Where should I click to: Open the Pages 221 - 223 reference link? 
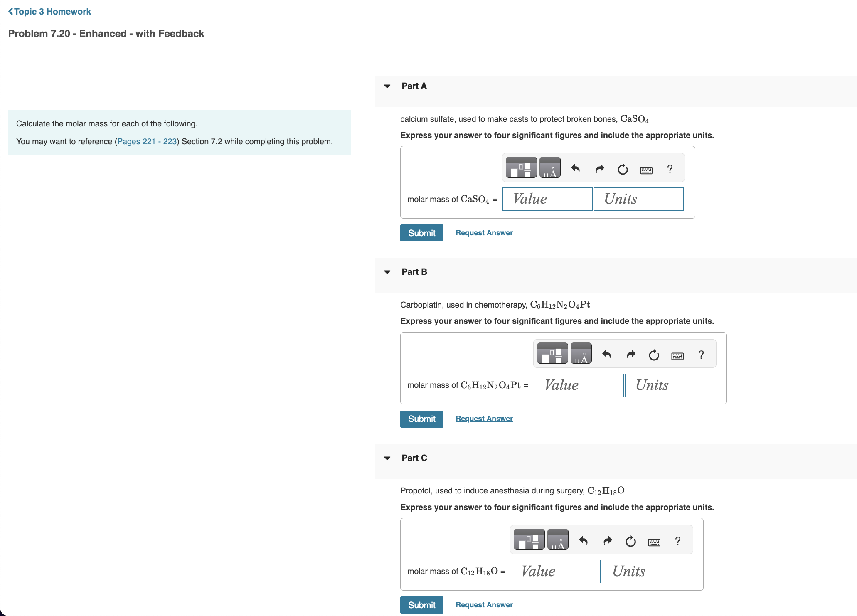[147, 141]
